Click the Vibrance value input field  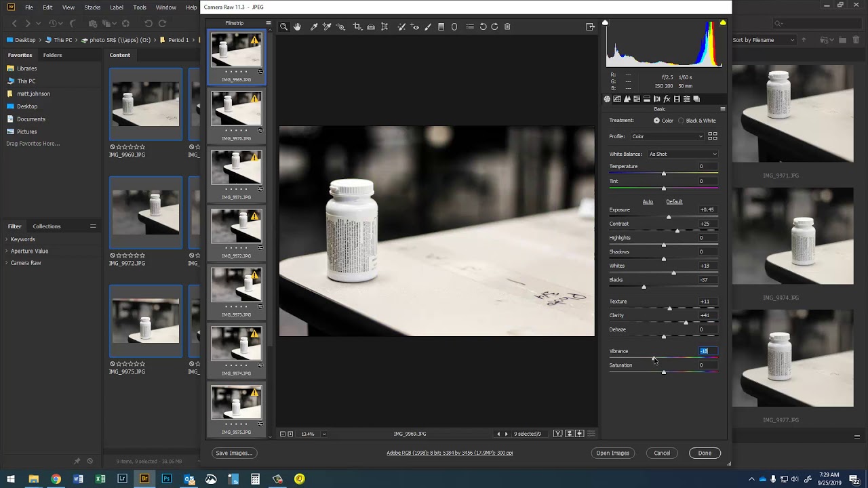[708, 351]
